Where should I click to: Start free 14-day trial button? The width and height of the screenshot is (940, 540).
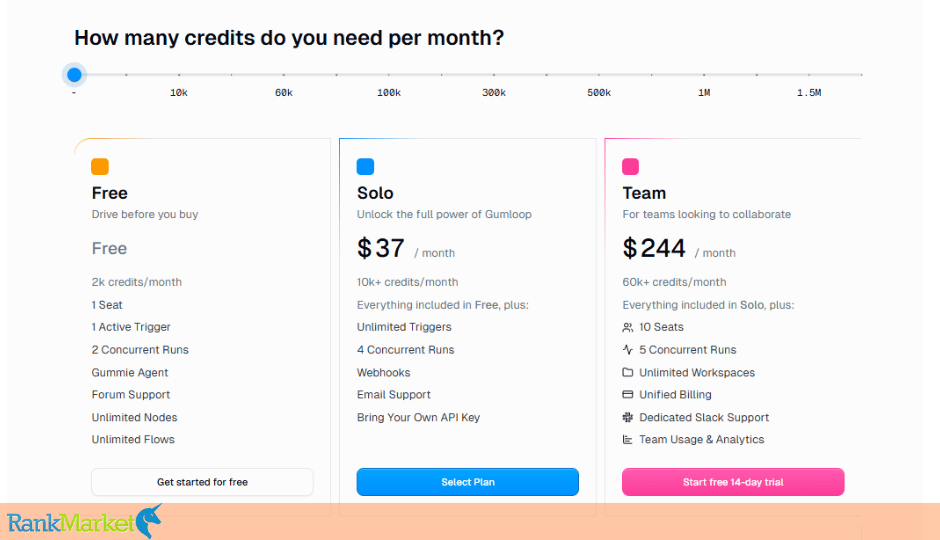733,482
